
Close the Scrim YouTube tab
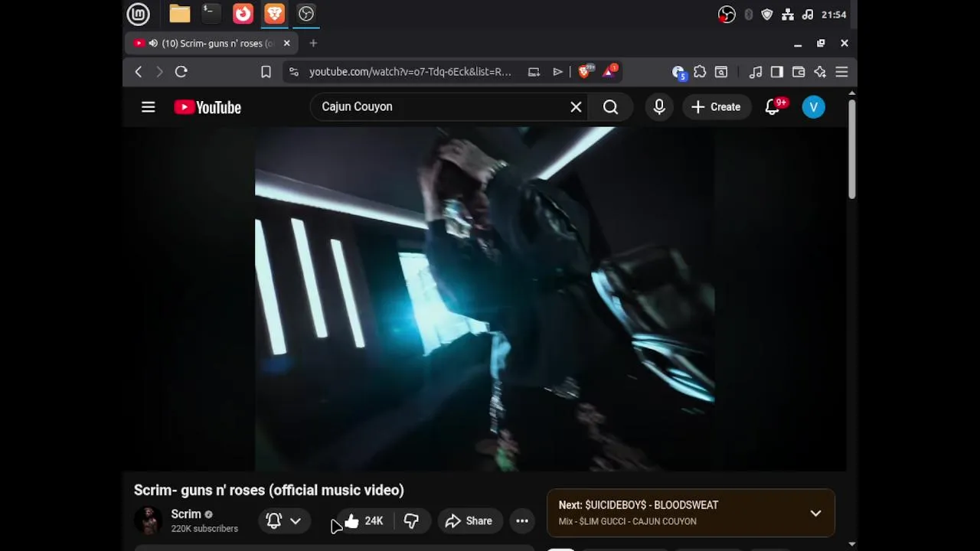tap(286, 44)
